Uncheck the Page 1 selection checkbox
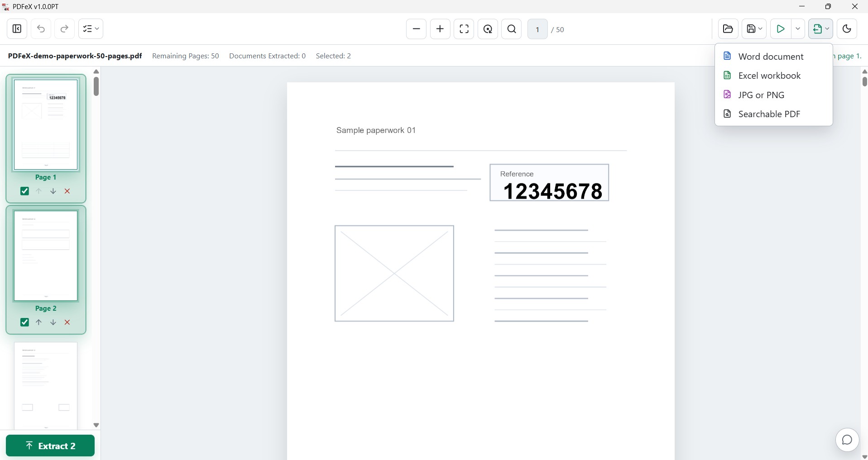The width and height of the screenshot is (868, 460). (x=24, y=191)
